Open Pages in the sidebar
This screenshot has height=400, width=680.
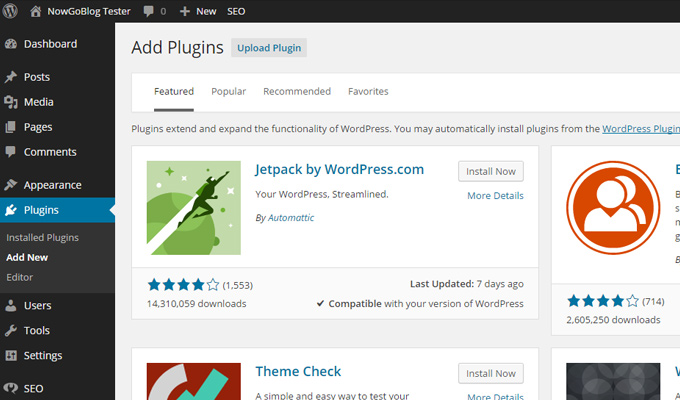coord(38,127)
